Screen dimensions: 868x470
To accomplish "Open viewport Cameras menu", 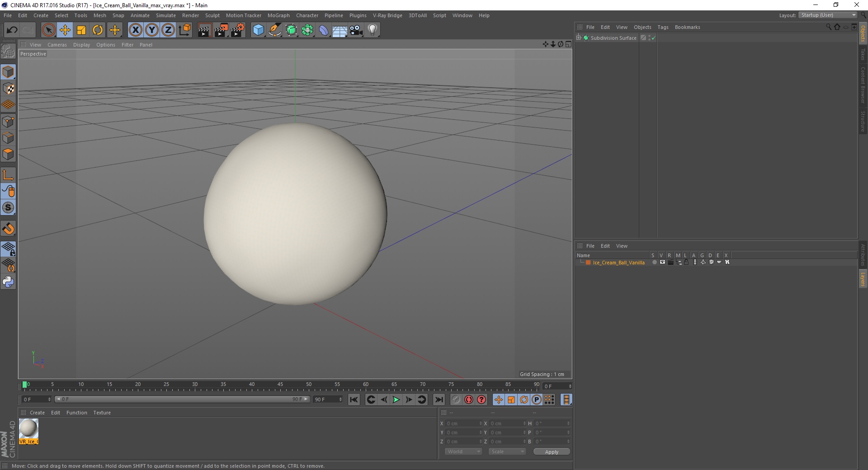I will 57,45.
